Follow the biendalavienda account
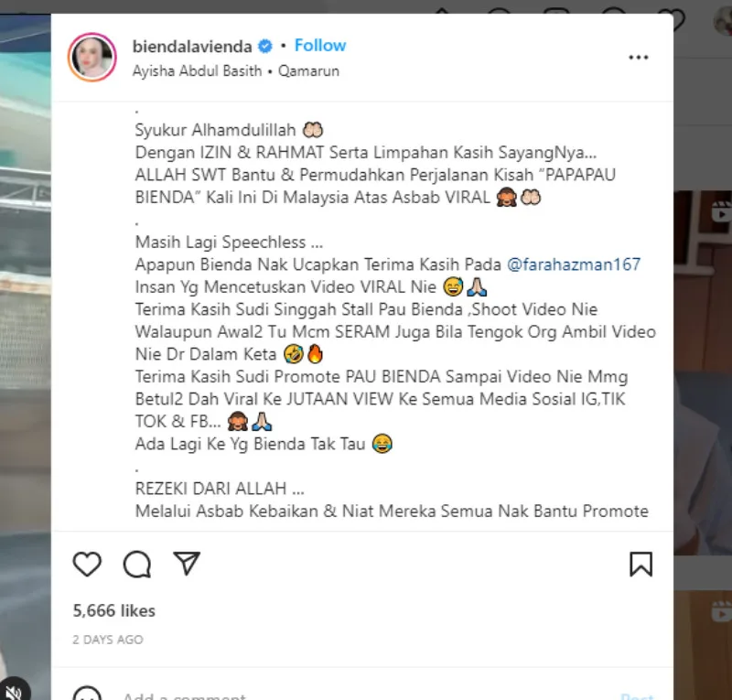 [x=320, y=46]
